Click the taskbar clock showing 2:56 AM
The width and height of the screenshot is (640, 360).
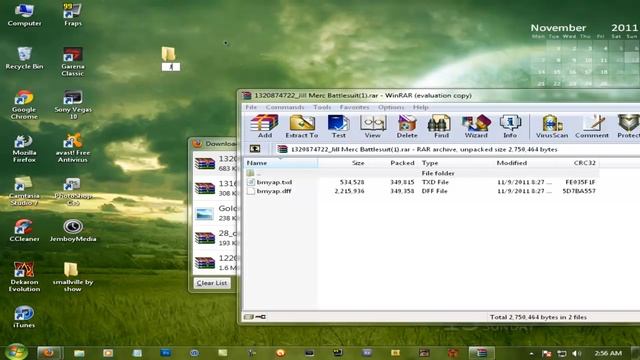point(608,353)
